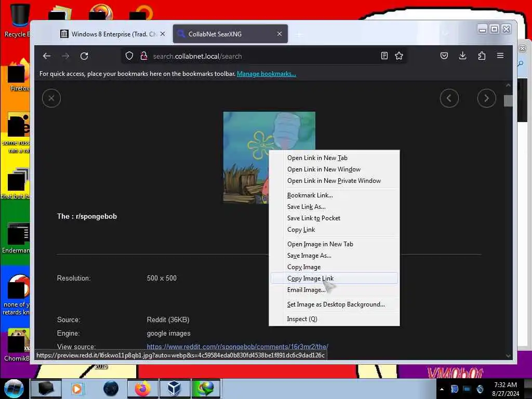This screenshot has width=532, height=399.
Task: Click the address bar URL field
Action: [264, 56]
